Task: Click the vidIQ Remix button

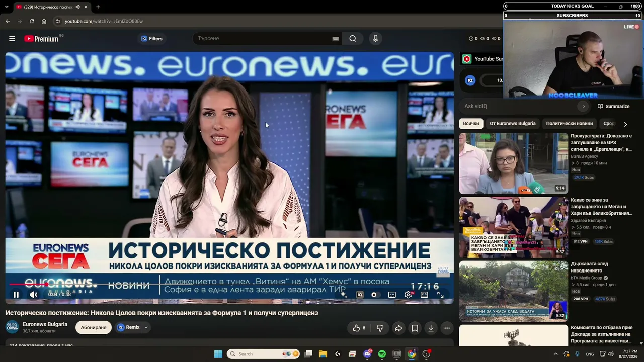Action: [129, 327]
